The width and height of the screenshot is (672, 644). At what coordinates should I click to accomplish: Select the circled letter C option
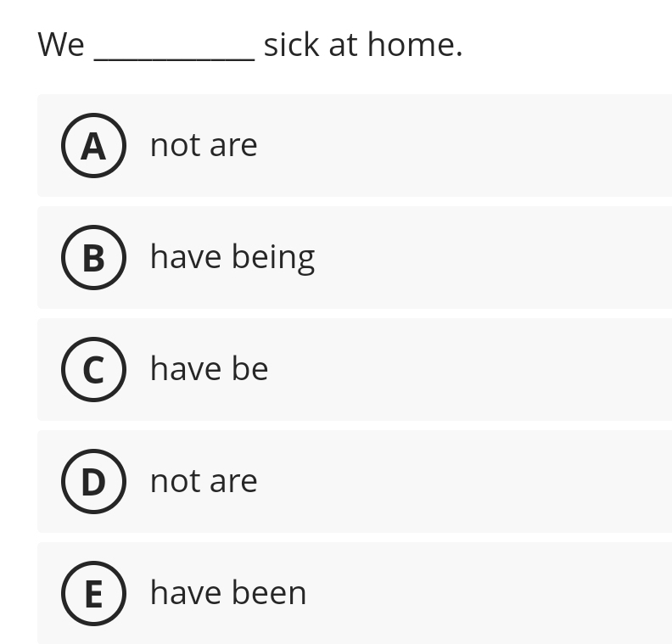[93, 369]
